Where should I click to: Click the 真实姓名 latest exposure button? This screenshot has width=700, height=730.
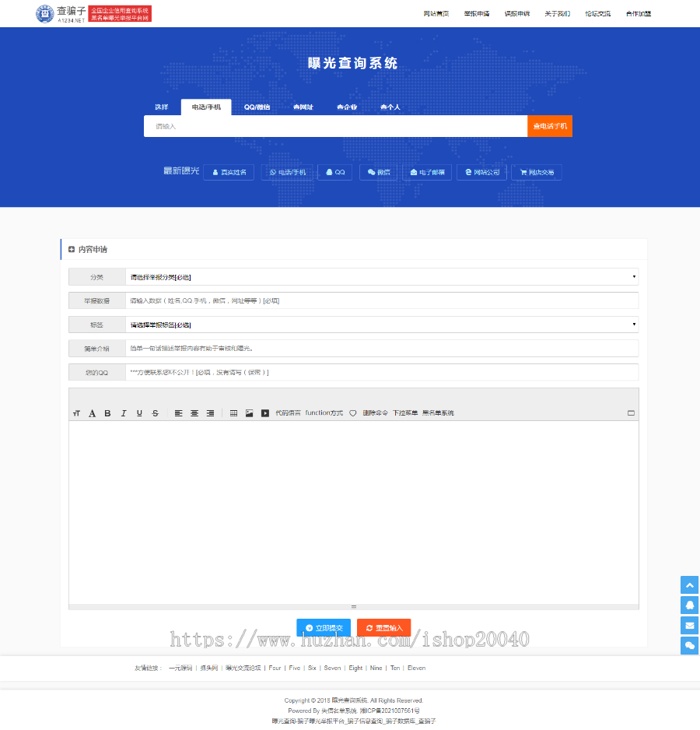point(229,172)
